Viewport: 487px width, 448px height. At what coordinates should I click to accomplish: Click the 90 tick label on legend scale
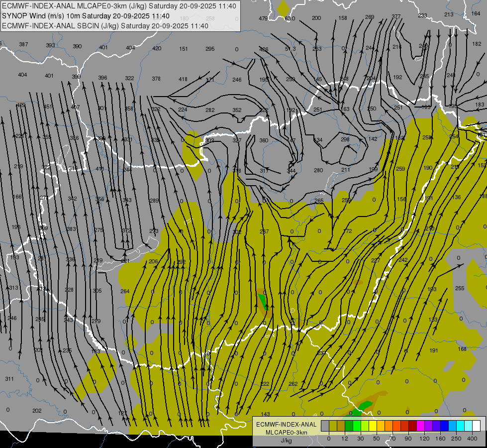[408, 439]
